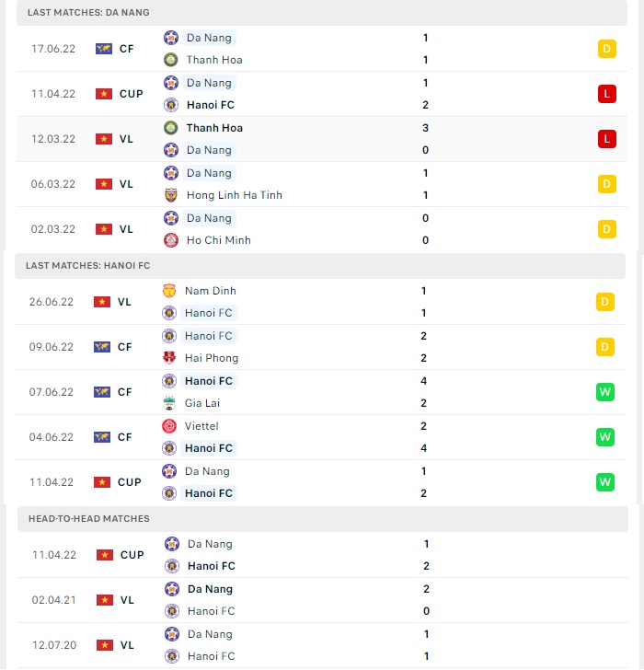Click the yellow D badge, 17.06.22 match
This screenshot has width=644, height=670.
pyautogui.click(x=607, y=49)
